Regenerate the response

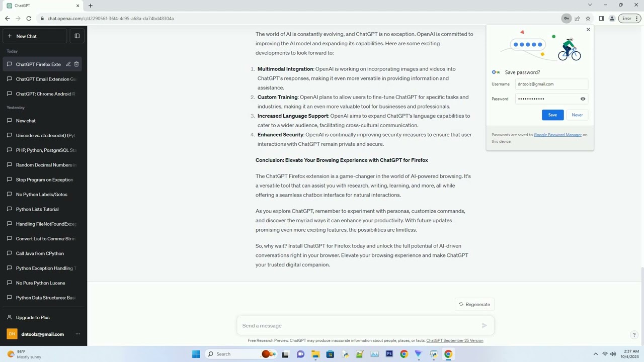pyautogui.click(x=474, y=304)
